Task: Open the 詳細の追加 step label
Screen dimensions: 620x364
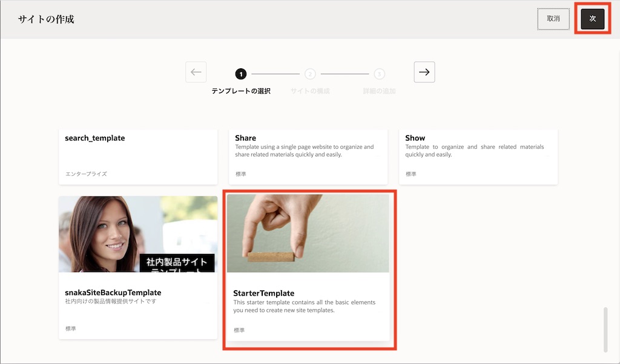Action: 379,91
